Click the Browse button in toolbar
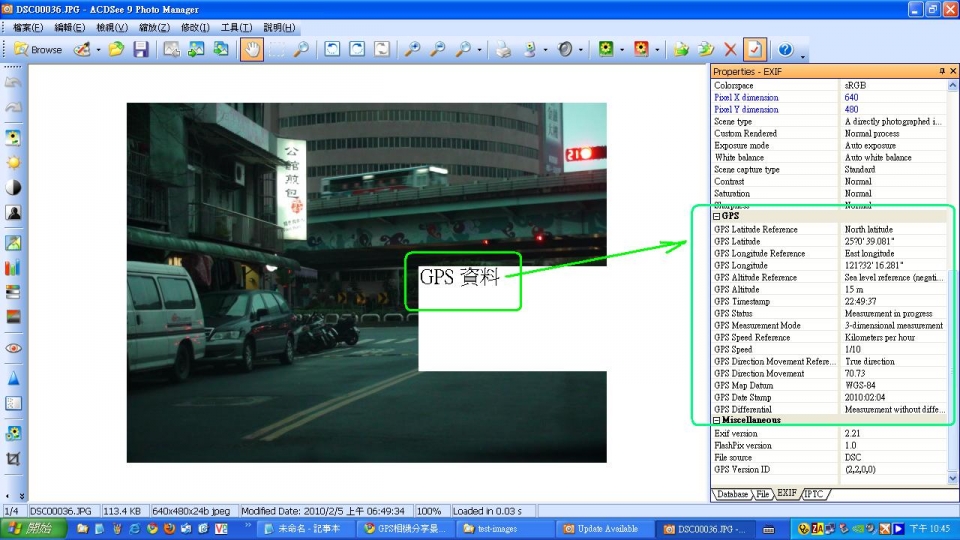Viewport: 960px width, 540px height. click(x=38, y=49)
